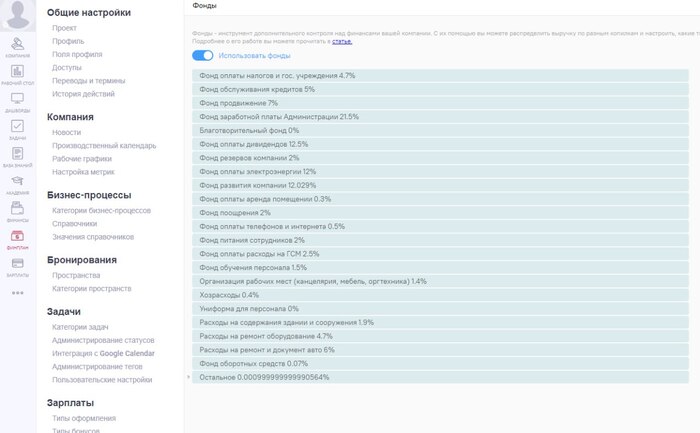
Task: Go to Рабочие графики
Action: (x=82, y=159)
